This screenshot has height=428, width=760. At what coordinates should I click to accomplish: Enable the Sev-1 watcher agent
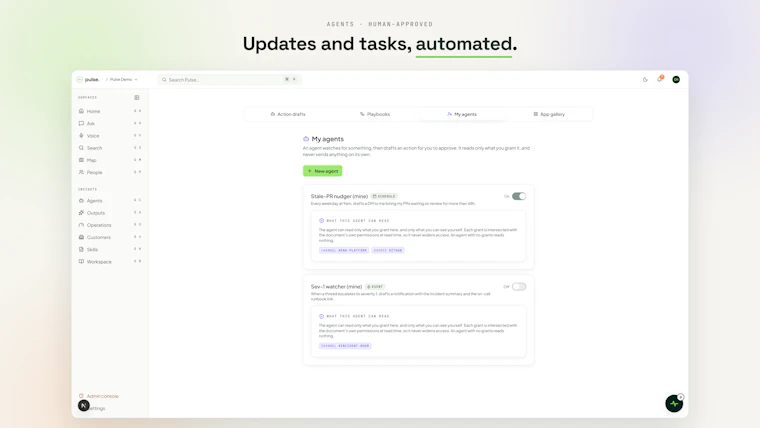(519, 286)
